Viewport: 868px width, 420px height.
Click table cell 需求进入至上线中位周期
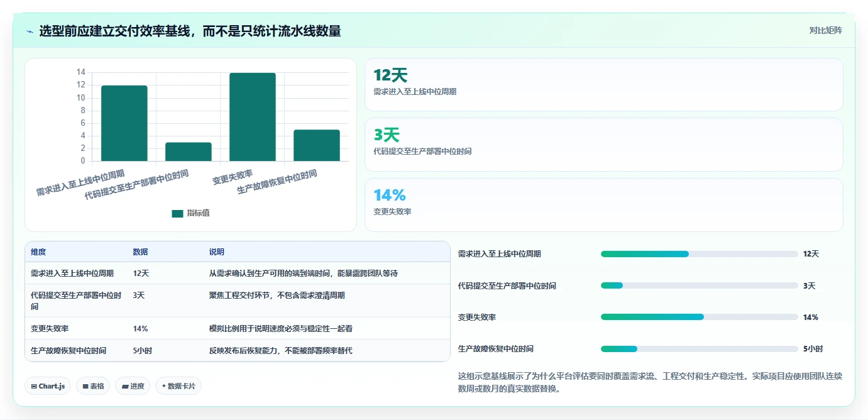pos(72,274)
